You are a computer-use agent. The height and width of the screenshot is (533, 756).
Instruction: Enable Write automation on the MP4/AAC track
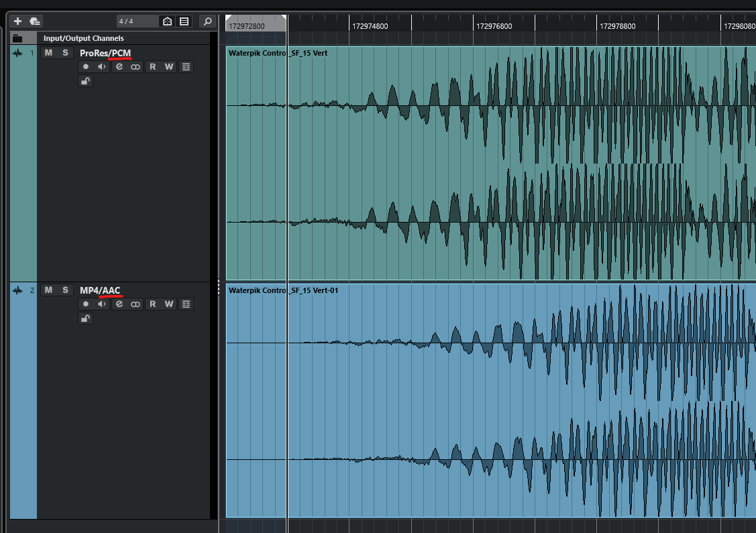(x=169, y=304)
